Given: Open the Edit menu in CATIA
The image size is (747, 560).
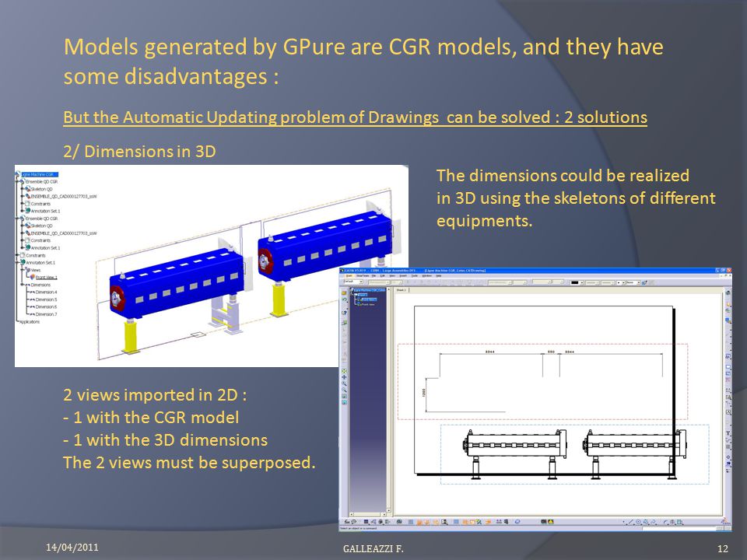Looking at the screenshot, I should 383,275.
